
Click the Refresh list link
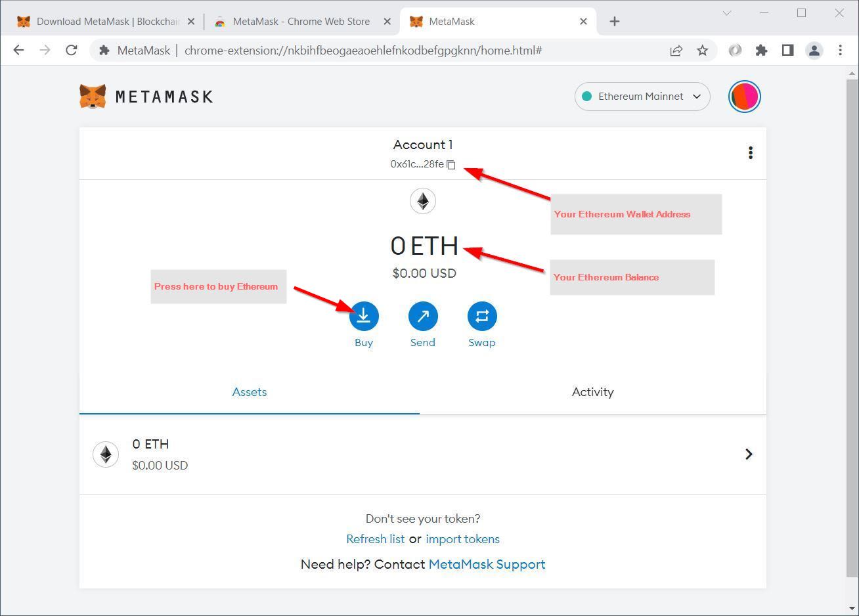click(x=375, y=539)
